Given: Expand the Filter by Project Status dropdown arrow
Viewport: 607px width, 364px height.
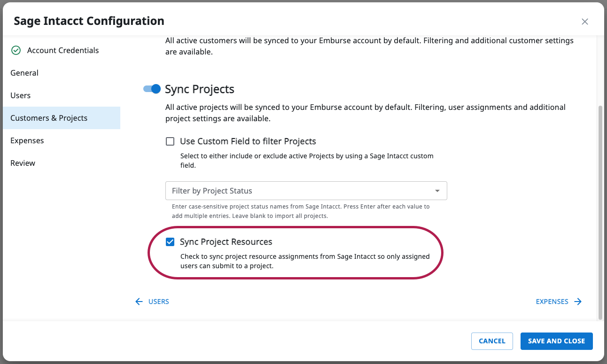Looking at the screenshot, I should 437,191.
